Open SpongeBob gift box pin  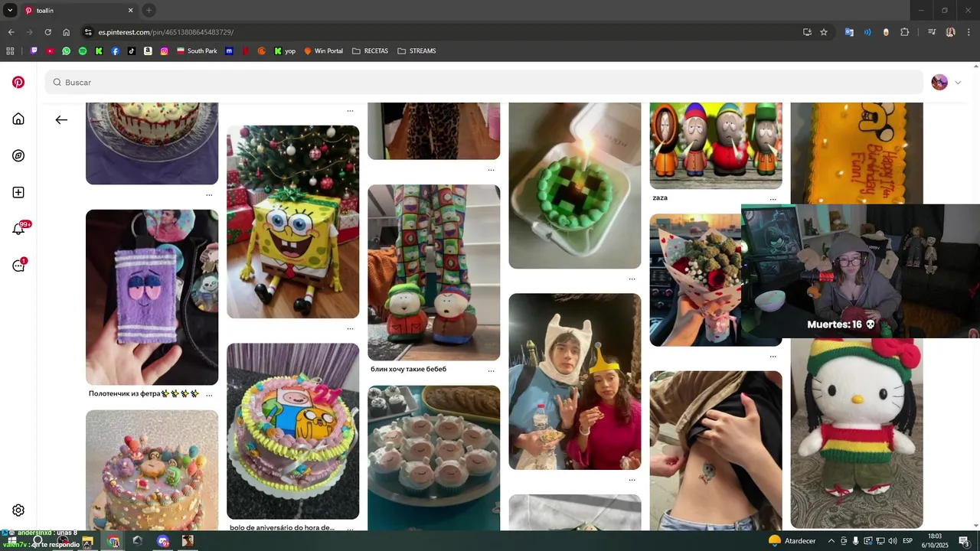293,222
